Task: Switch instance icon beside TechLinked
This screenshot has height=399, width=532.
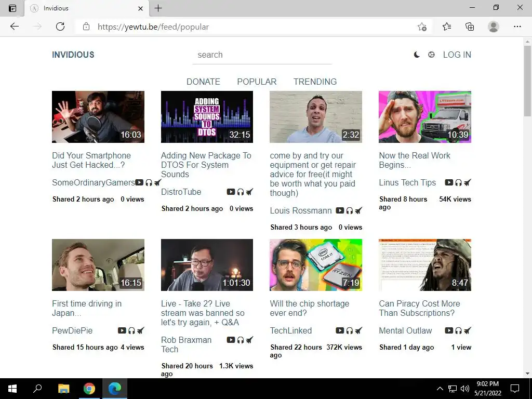Action: tap(358, 330)
